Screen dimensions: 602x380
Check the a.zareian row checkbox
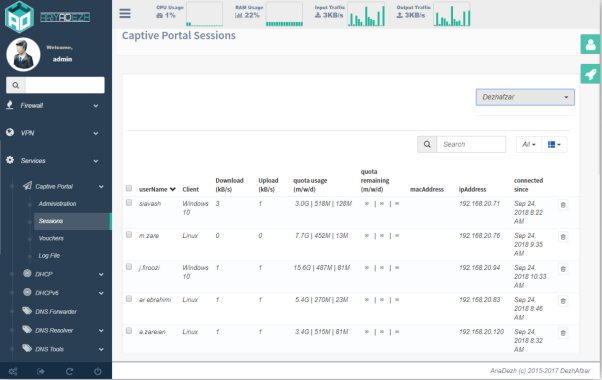(129, 330)
